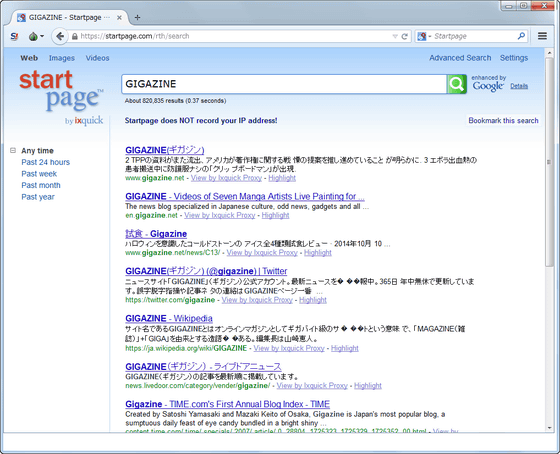
Task: Click the padlock site security icon
Action: pos(75,36)
